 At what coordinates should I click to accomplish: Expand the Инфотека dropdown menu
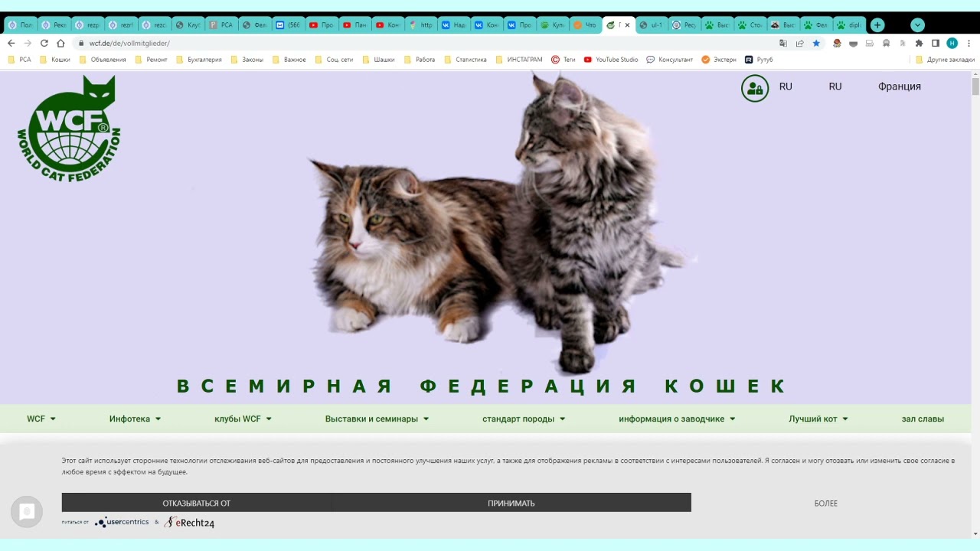pyautogui.click(x=135, y=419)
